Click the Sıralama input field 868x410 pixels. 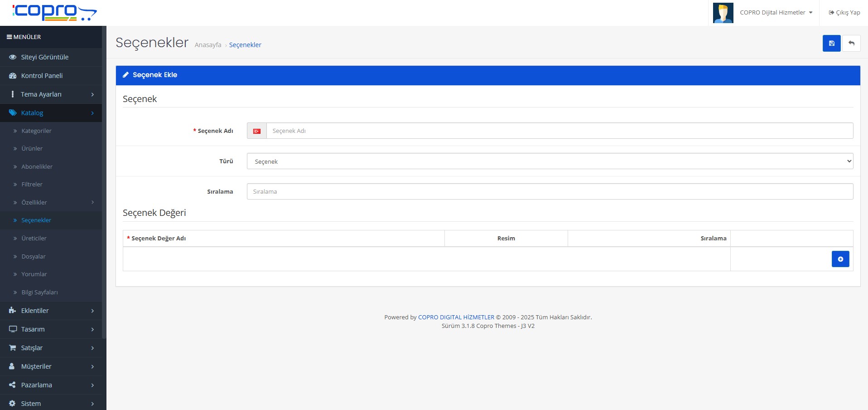[550, 192]
